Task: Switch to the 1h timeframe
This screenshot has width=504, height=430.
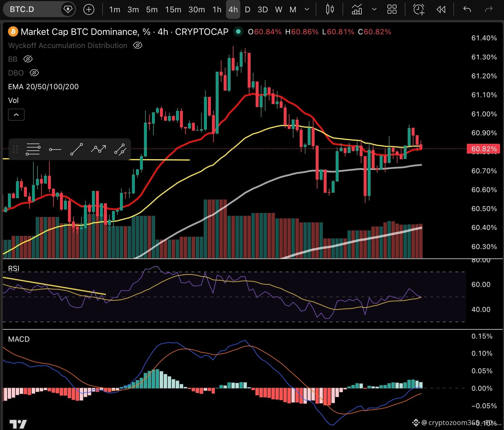Action: [x=217, y=9]
